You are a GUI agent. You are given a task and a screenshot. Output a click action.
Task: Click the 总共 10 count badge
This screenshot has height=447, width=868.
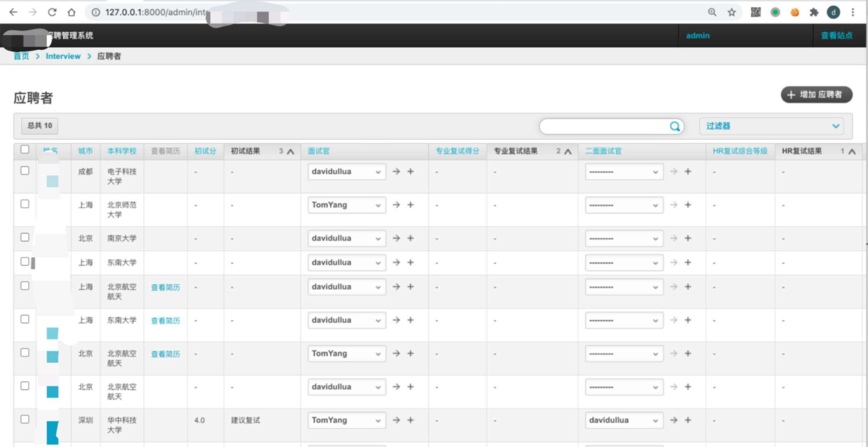click(40, 126)
